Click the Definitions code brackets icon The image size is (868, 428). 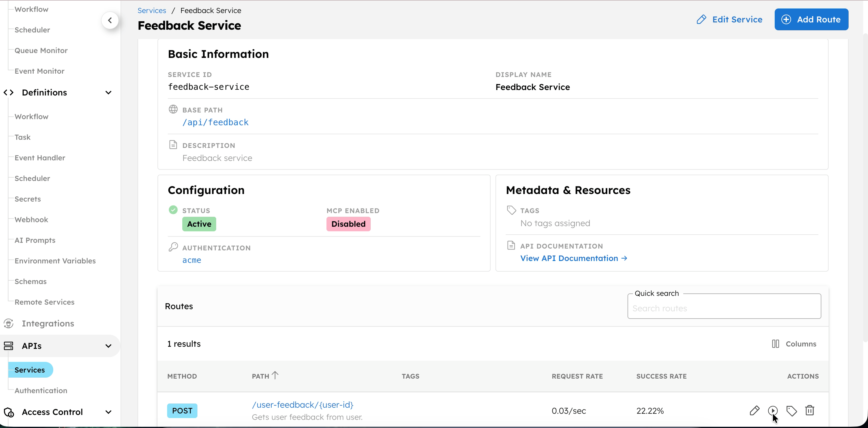(x=9, y=92)
